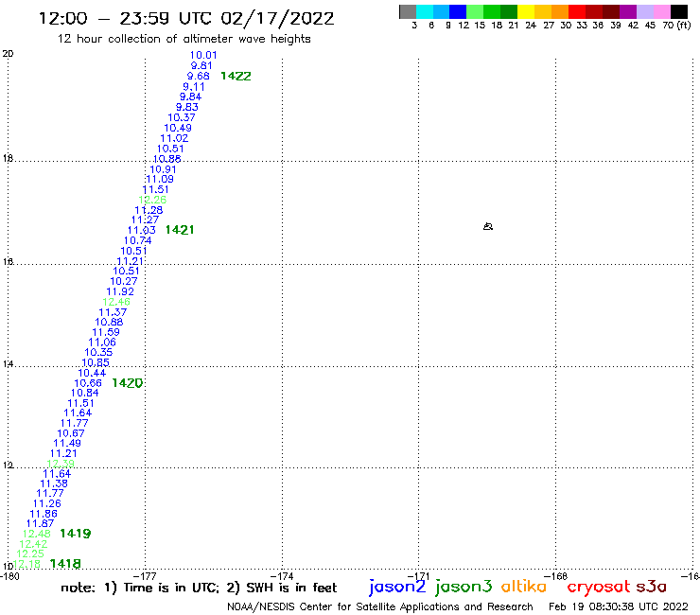Click the 9.11 wave height reading
Screen dimensions: 700x615
194,87
